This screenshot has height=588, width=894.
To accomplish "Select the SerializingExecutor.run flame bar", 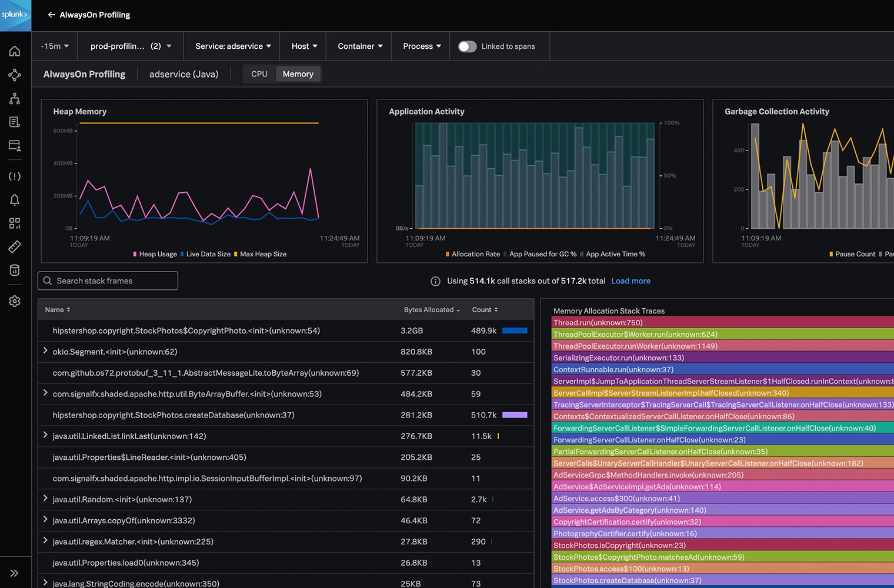I will [x=723, y=358].
